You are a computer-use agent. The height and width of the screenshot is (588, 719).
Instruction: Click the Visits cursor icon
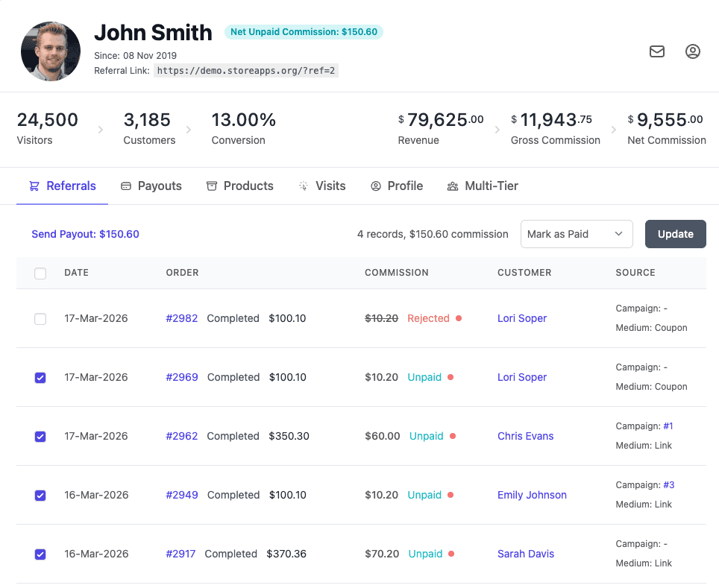303,186
